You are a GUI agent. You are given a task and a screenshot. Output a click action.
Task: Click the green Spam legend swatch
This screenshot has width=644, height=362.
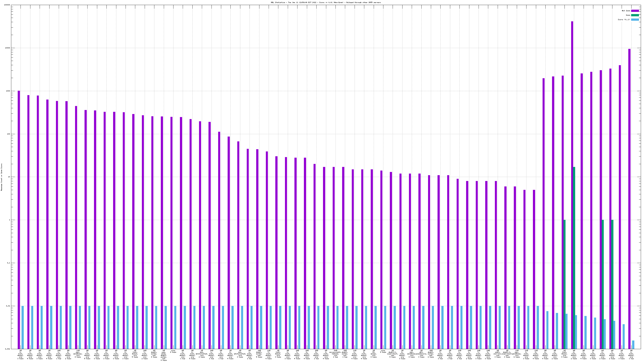[635, 15]
